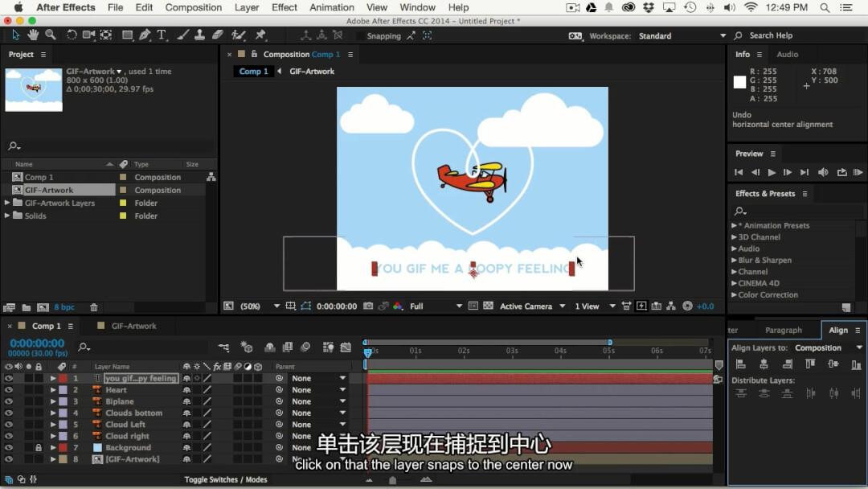Expand GIF-Artwork Layers folder
Image resolution: width=868 pixels, height=489 pixels.
(x=7, y=203)
